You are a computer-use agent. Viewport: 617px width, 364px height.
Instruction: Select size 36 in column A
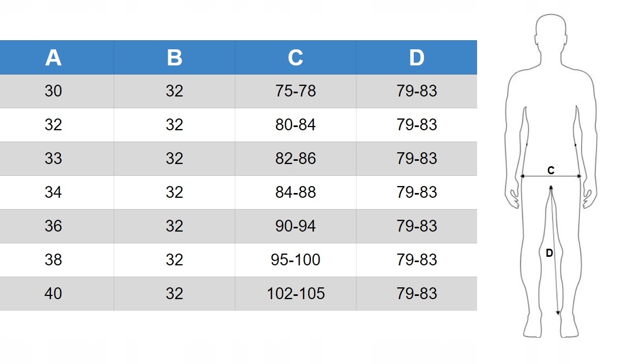coord(53,226)
